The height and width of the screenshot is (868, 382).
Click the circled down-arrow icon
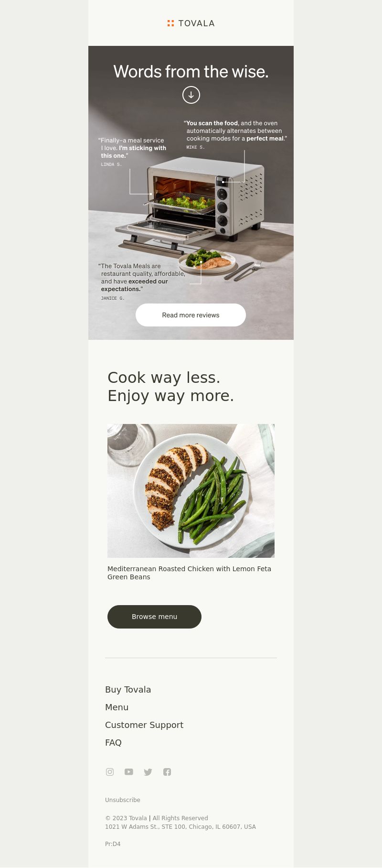coord(191,95)
